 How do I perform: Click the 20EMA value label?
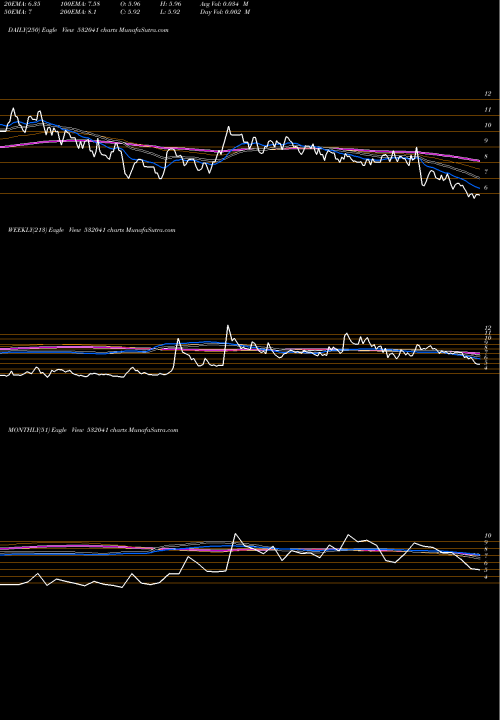(21, 3)
